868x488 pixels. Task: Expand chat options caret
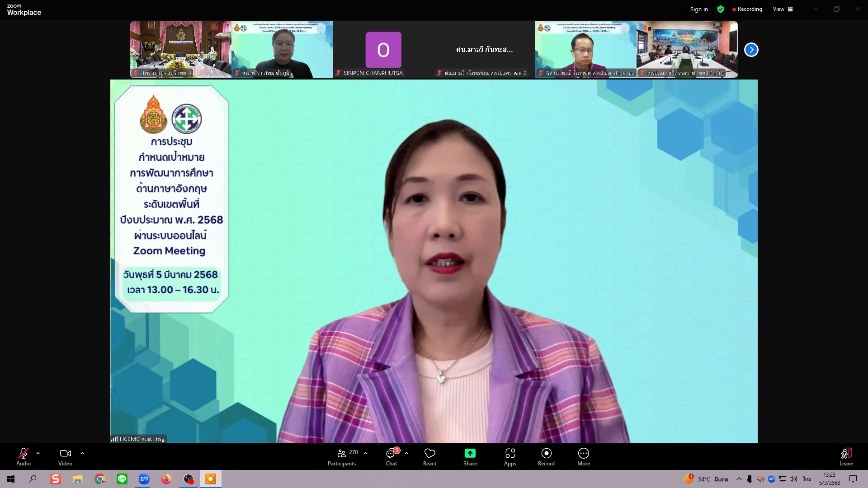pos(406,453)
